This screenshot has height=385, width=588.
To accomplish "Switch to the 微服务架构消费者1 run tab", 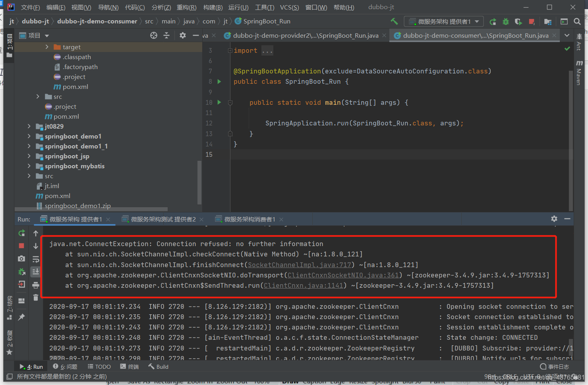I will click(250, 219).
